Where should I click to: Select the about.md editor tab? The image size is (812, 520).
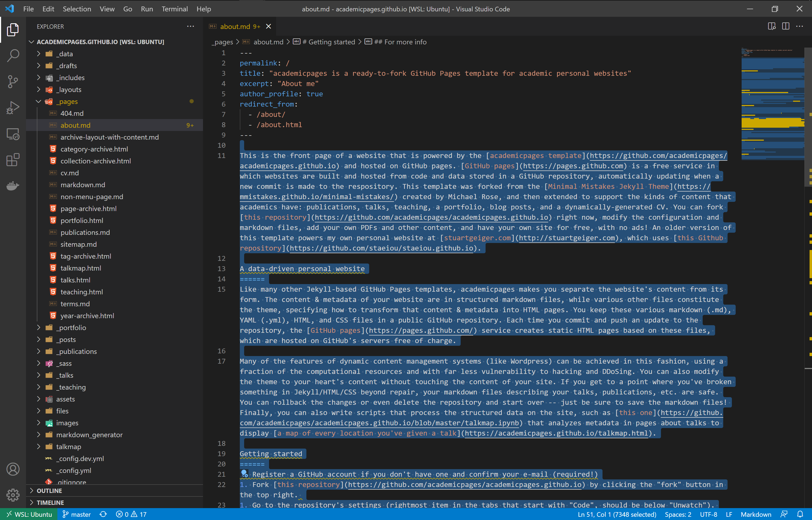[235, 26]
